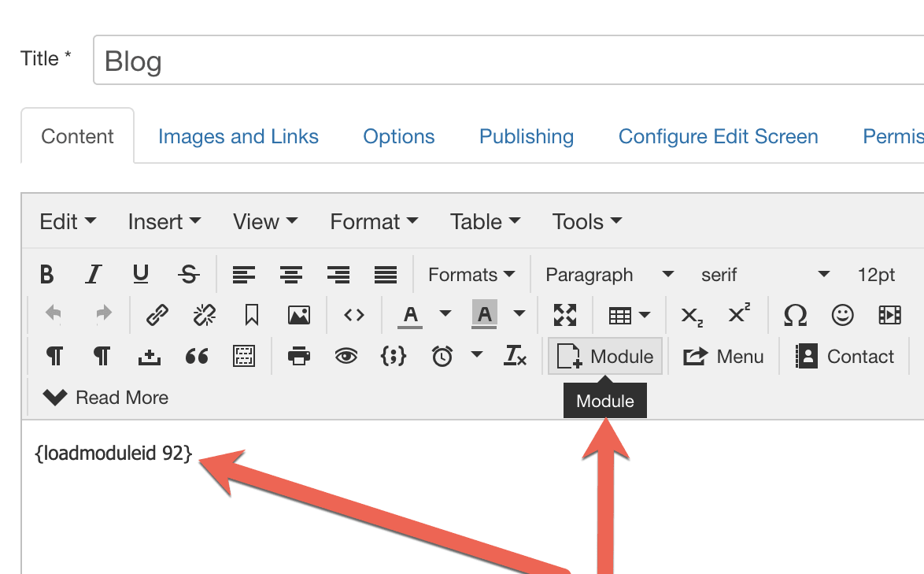This screenshot has height=574, width=924.
Task: Open the serif font family dropdown
Action: click(x=765, y=275)
